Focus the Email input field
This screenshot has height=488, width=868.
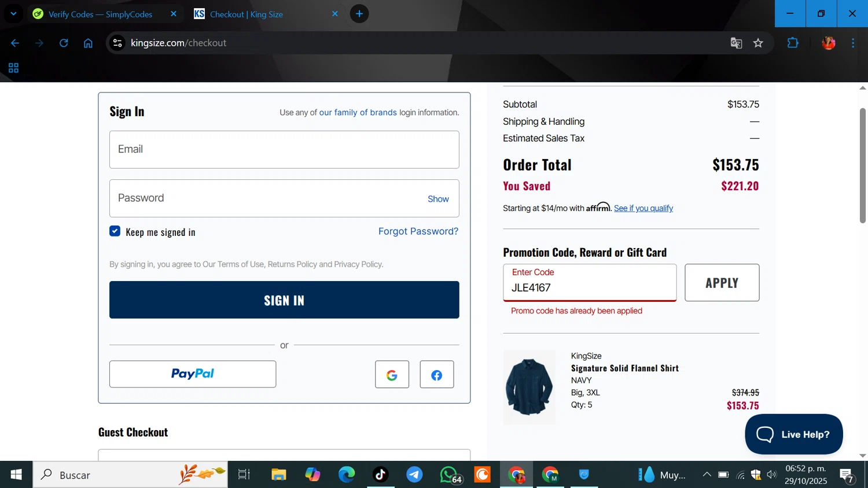tap(284, 150)
